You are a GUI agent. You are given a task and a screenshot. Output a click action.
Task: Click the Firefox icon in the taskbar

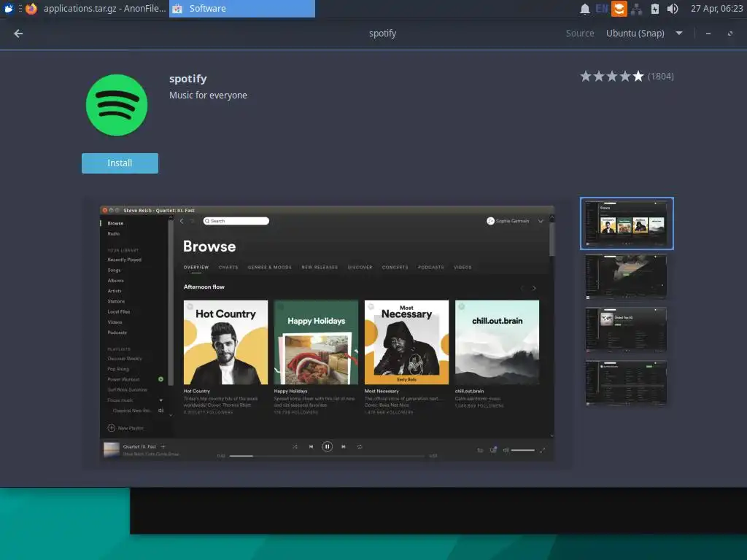click(x=31, y=8)
